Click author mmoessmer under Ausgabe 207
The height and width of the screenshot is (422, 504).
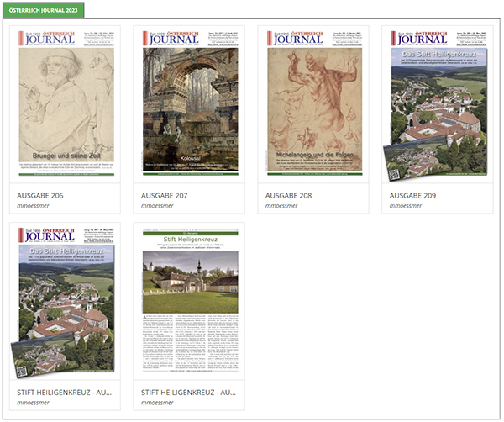point(157,206)
